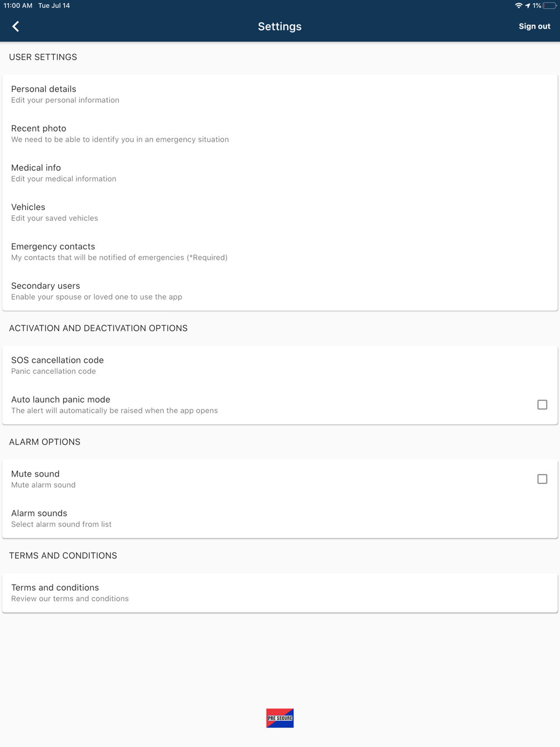Open Personal details settings
The image size is (560, 747).
click(280, 94)
